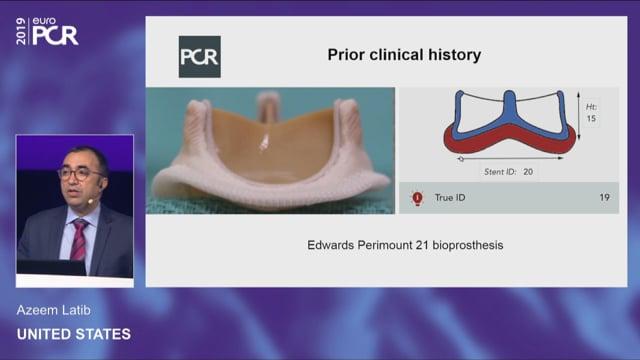Click the red sewing ring in diagram
This screenshot has width=640, height=360.
(509, 140)
